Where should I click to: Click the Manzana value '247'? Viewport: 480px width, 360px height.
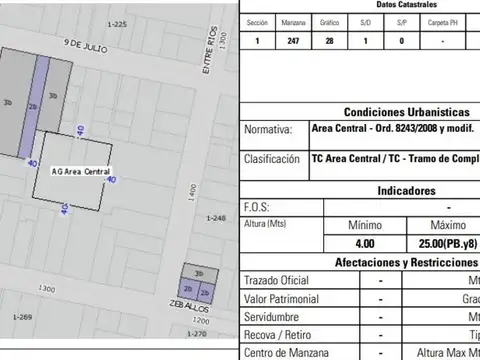tap(293, 41)
